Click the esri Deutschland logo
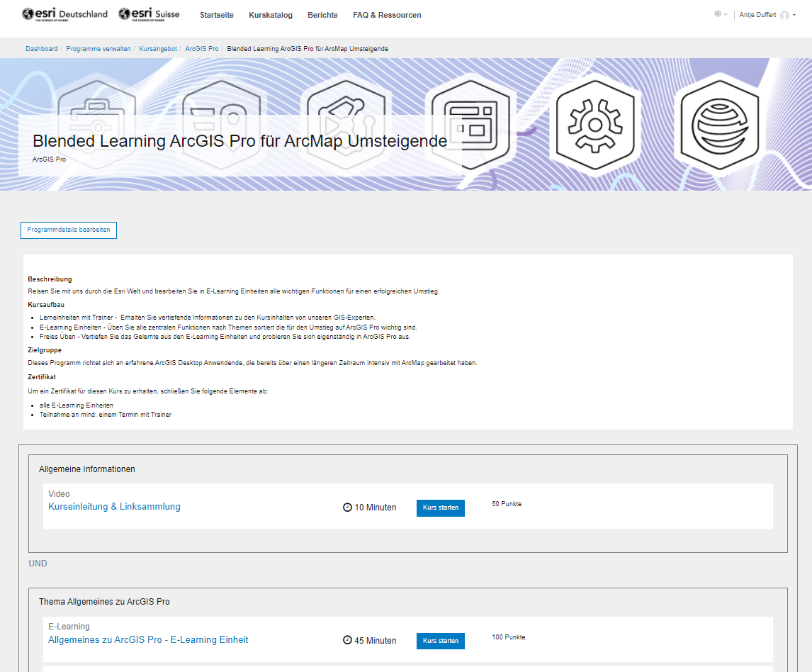Screen dimensions: 812x672 [x=64, y=13]
